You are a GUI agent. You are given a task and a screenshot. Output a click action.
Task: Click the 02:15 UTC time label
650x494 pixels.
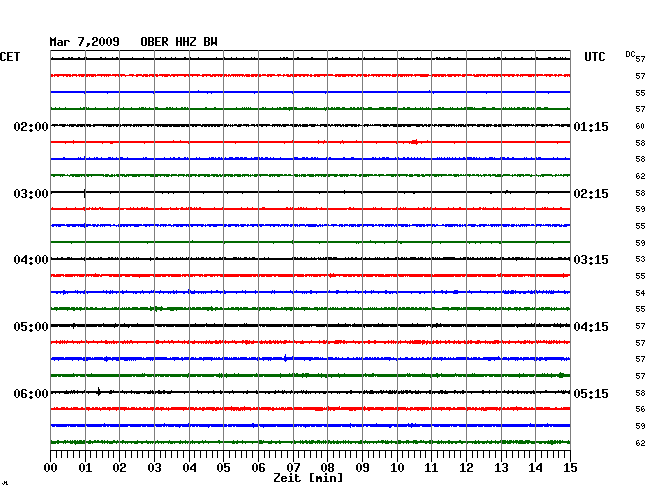point(591,194)
